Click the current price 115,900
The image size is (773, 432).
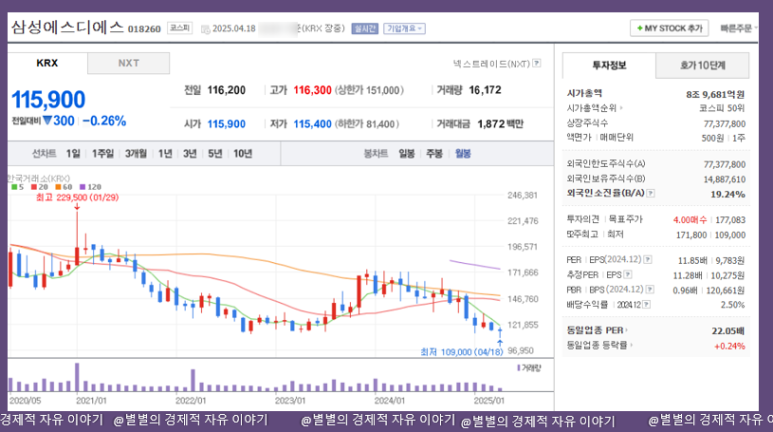[x=48, y=100]
